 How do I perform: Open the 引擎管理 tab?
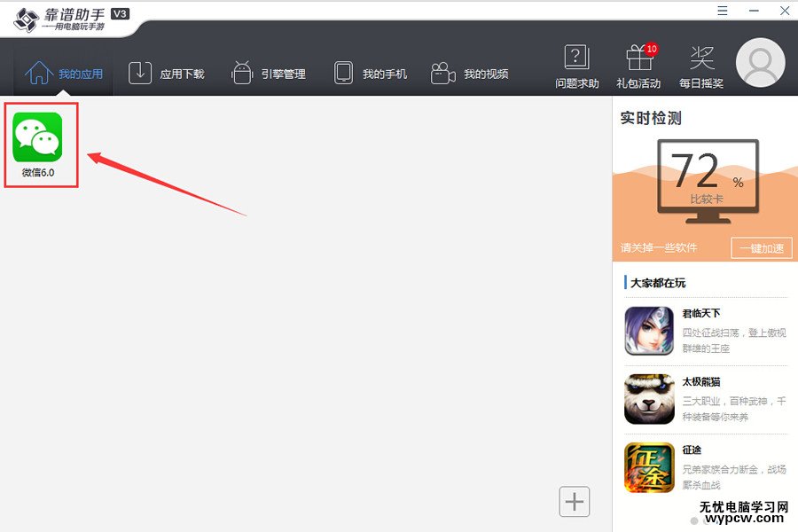click(x=268, y=74)
